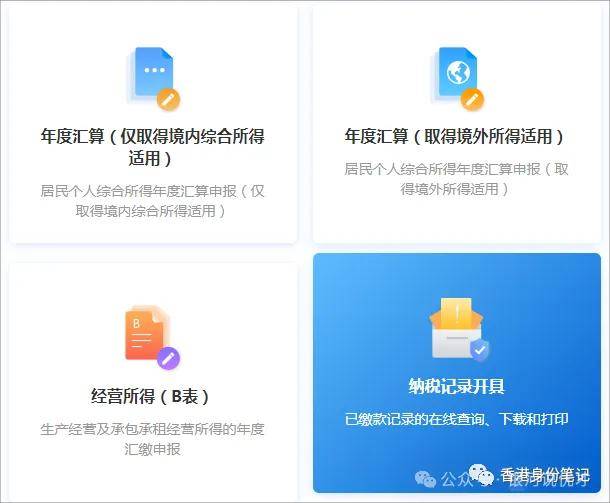Image resolution: width=610 pixels, height=503 pixels.
Task: Click the blue shield checkmark badge
Action: (480, 350)
